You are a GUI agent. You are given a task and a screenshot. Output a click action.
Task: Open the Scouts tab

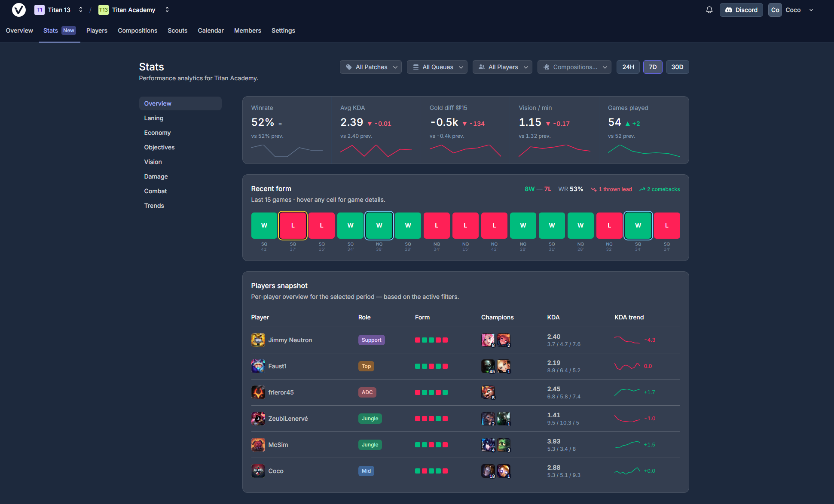click(177, 30)
